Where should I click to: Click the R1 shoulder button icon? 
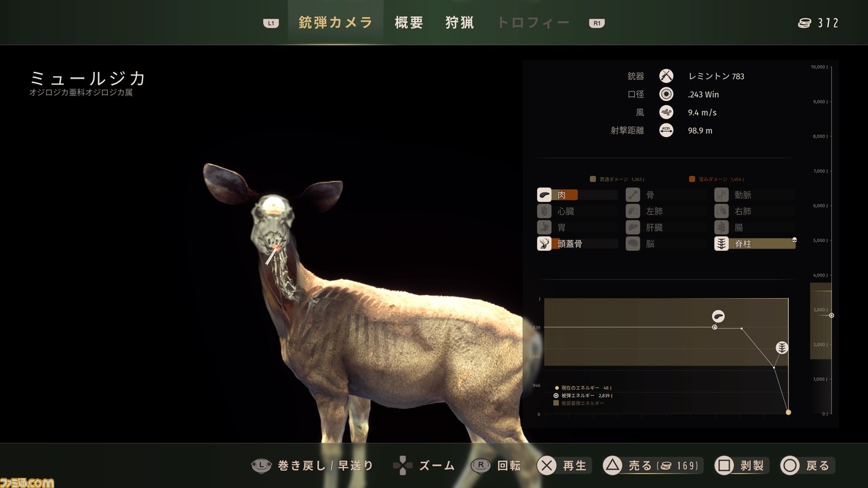pyautogui.click(x=597, y=23)
